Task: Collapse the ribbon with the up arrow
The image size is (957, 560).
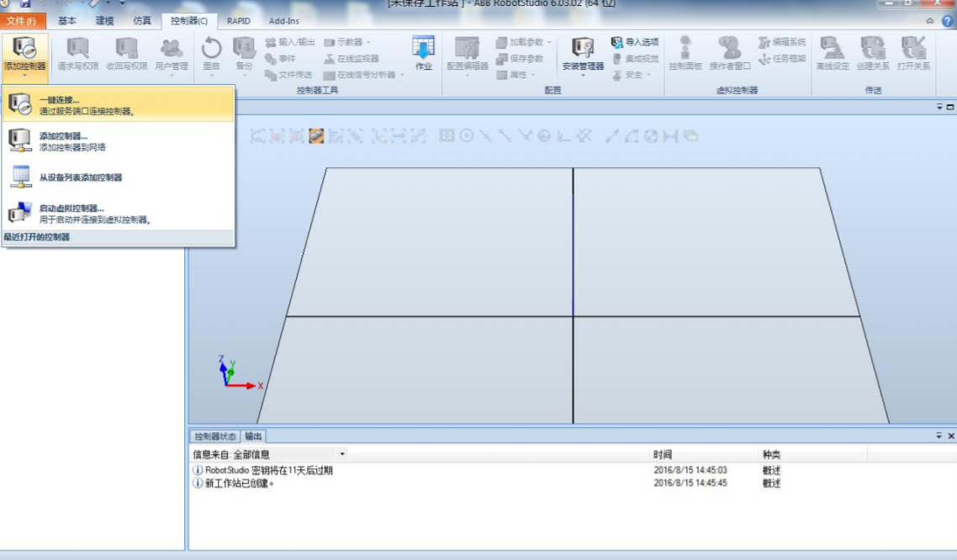Action: click(x=929, y=21)
